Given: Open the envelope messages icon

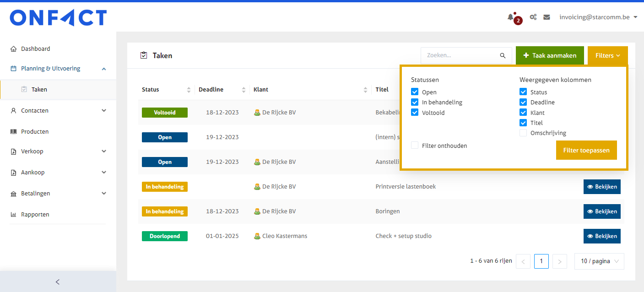Looking at the screenshot, I should click(547, 17).
